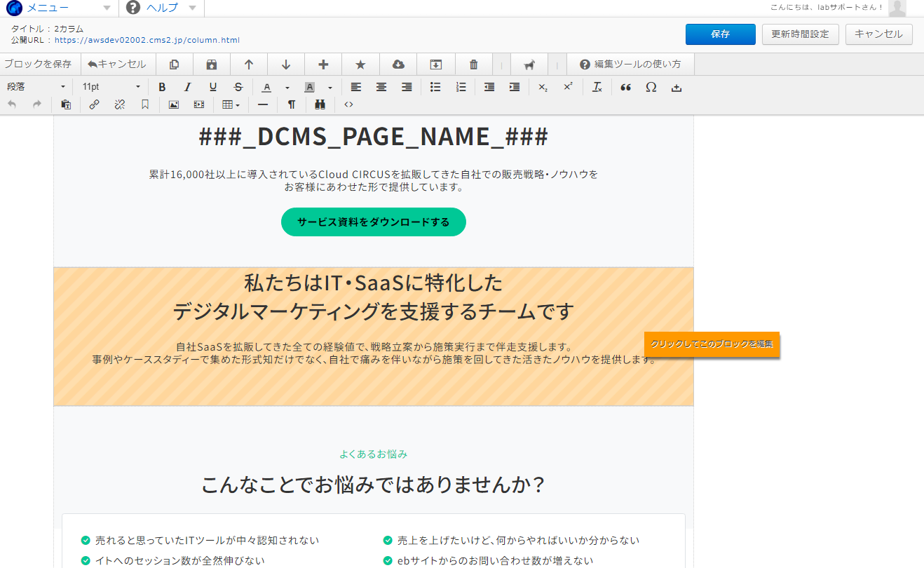This screenshot has height=568, width=924.
Task: Insert media with film icon
Action: 199,104
